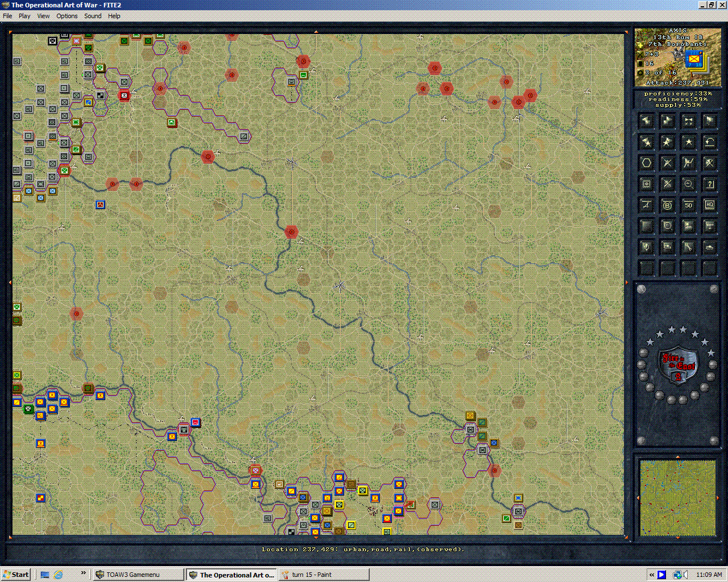This screenshot has height=582, width=728.
Task: Switch to the turn 15 - Paint window
Action: click(324, 574)
